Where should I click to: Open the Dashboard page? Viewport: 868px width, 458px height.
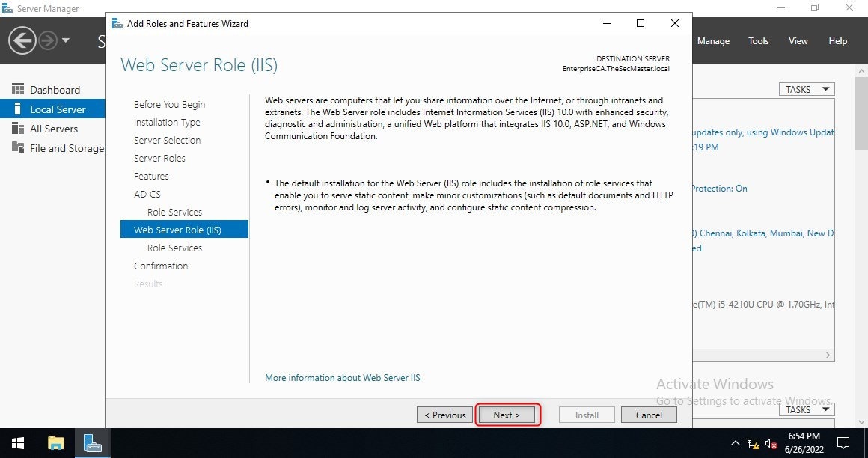coord(55,90)
